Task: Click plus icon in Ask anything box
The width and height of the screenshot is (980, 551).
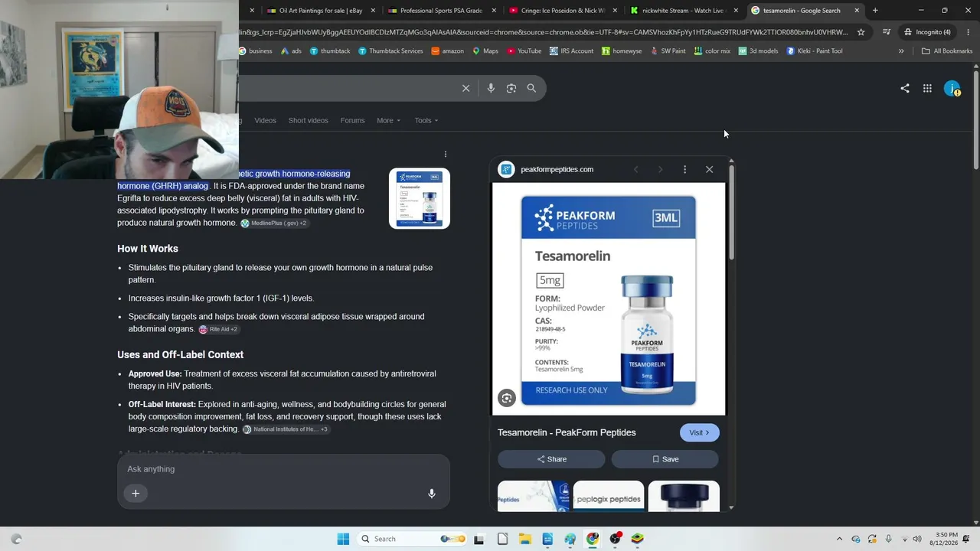Action: tap(136, 494)
